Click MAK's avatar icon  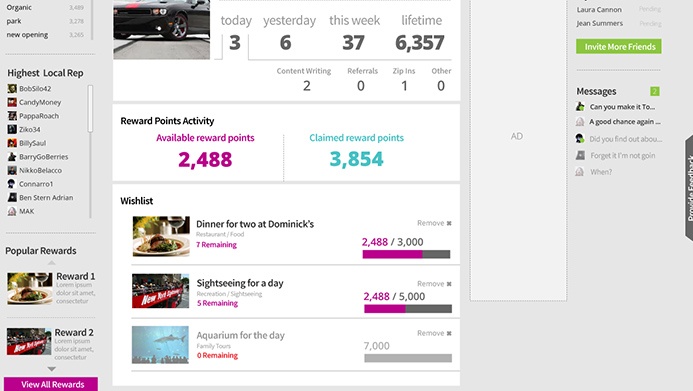coord(12,211)
